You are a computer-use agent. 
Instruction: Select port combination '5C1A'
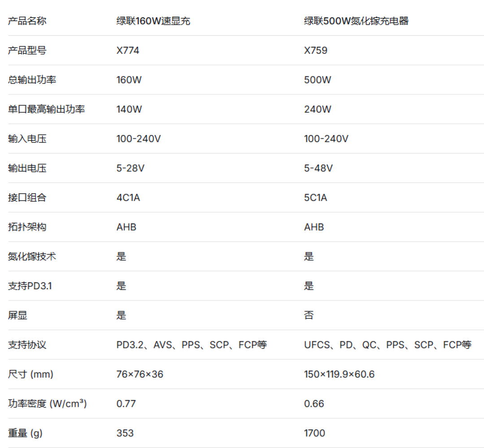[x=315, y=197]
